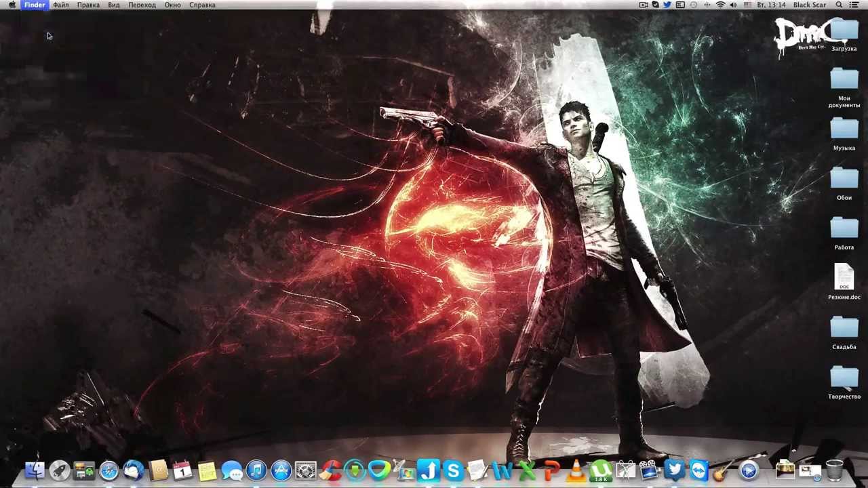This screenshot has width=868, height=488.
Task: Open the Twitter app in Dock
Action: pyautogui.click(x=674, y=470)
